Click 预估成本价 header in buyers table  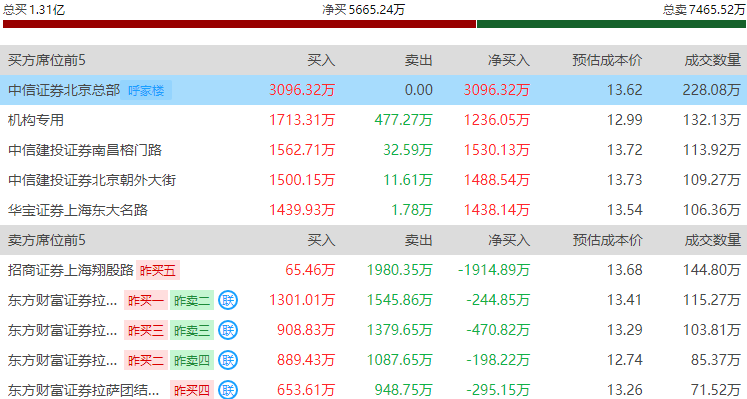(x=607, y=60)
